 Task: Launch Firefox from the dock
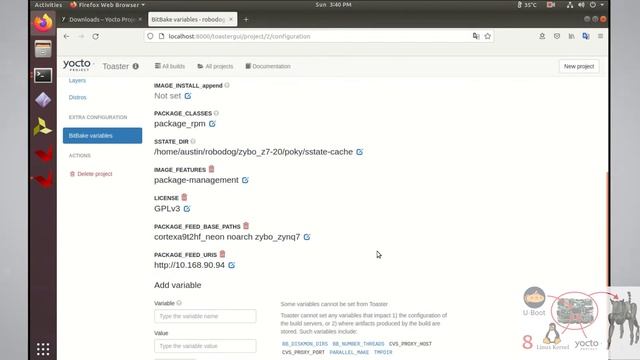(43, 22)
